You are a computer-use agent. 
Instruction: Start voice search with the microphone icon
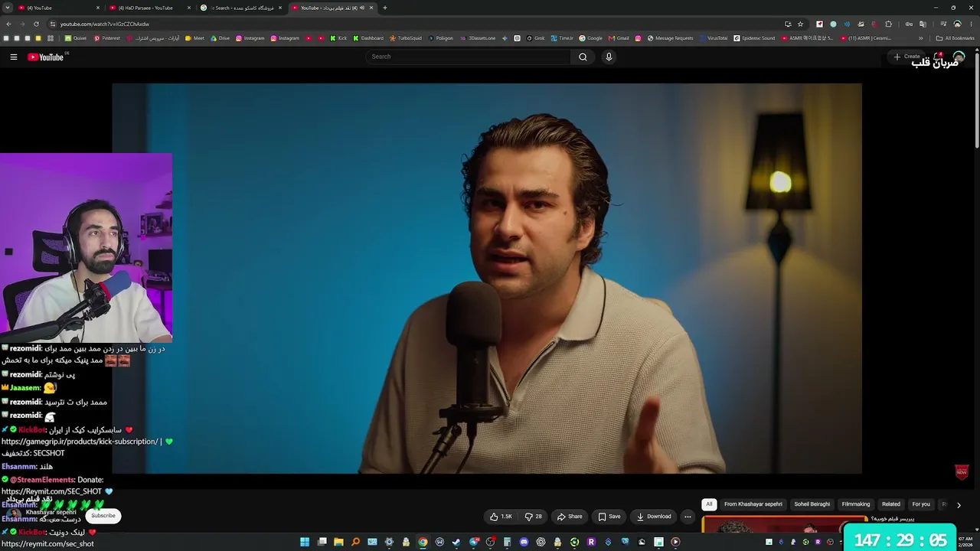pyautogui.click(x=609, y=57)
